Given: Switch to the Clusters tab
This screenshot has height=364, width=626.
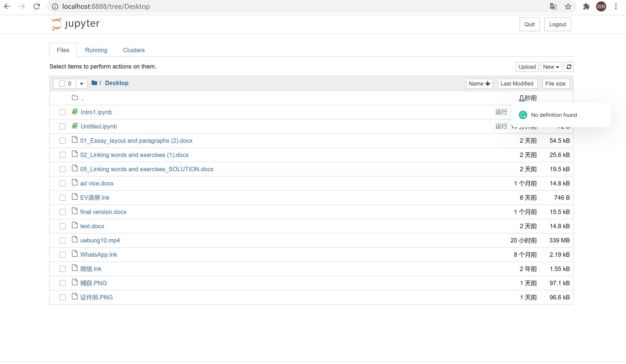Looking at the screenshot, I should coord(134,50).
